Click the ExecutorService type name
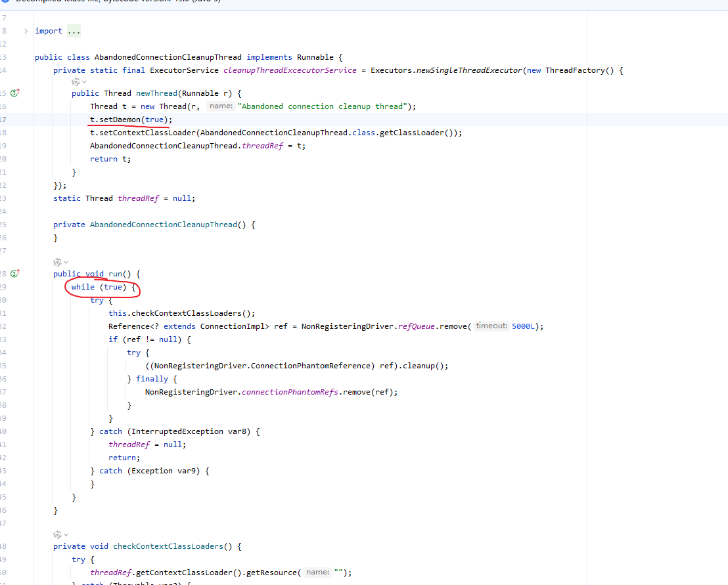Screen dimensions: 728x585 coord(184,70)
